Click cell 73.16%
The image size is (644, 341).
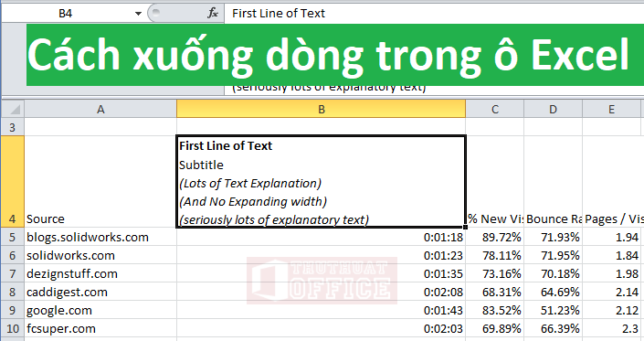point(495,273)
